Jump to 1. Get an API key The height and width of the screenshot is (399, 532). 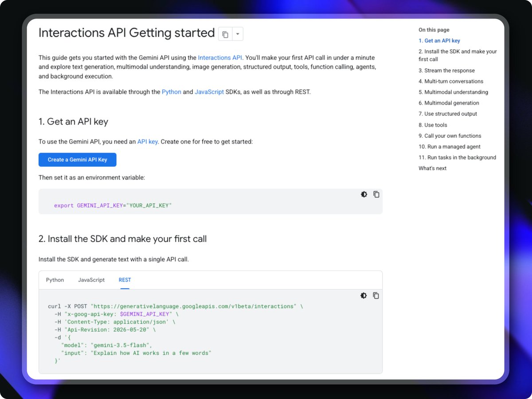coord(439,41)
